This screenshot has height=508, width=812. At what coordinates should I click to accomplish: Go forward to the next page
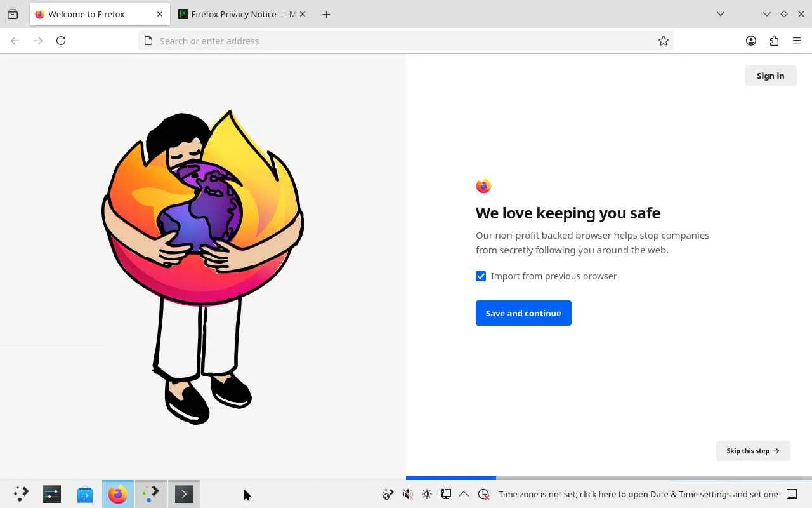tap(38, 41)
